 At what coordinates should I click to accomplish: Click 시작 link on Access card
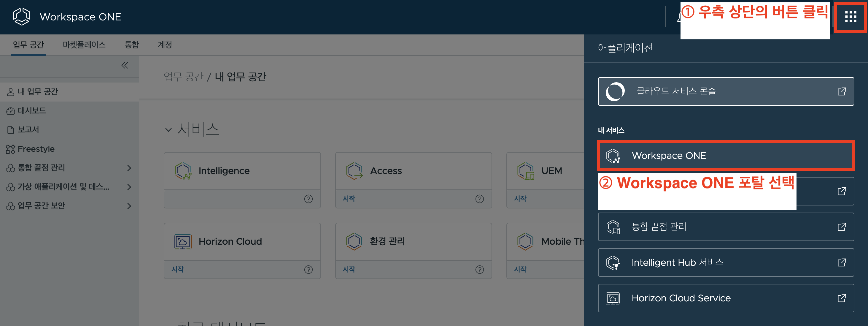click(x=349, y=199)
